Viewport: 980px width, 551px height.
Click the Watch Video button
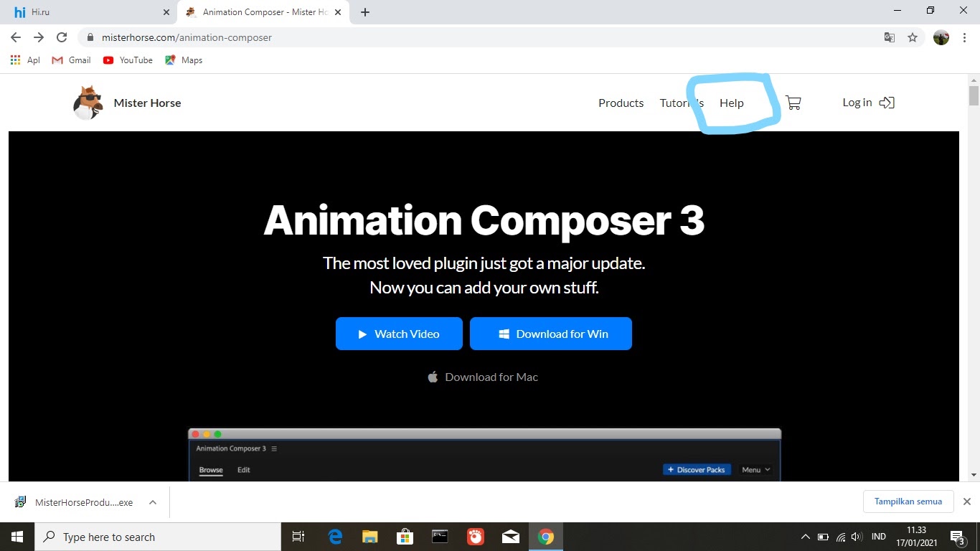point(399,334)
